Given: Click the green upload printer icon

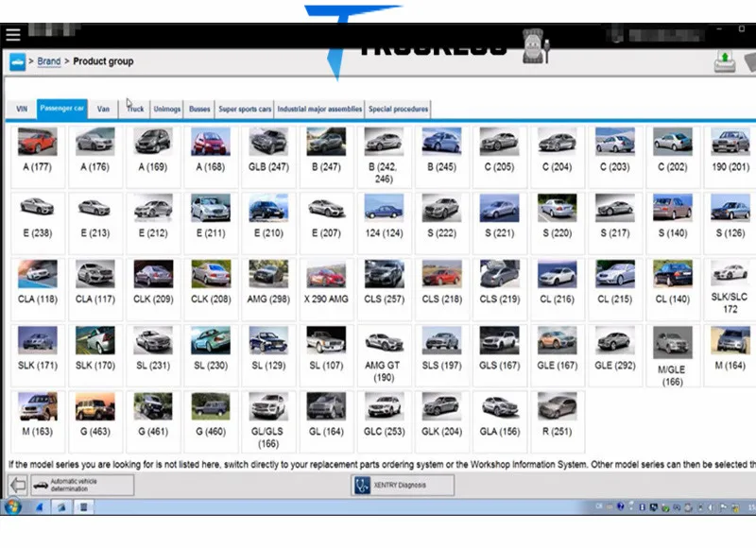Looking at the screenshot, I should click(x=725, y=61).
